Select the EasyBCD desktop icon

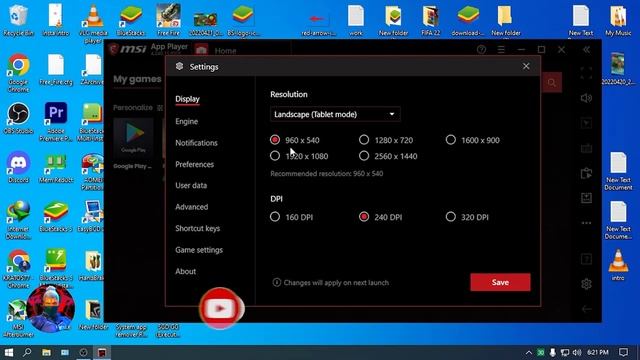(92, 216)
